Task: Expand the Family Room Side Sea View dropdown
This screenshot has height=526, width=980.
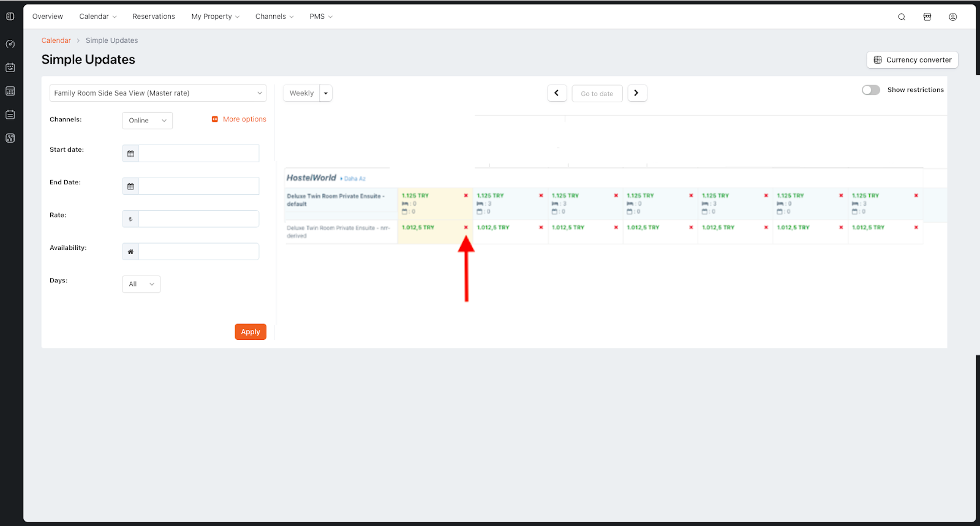Action: (x=157, y=93)
